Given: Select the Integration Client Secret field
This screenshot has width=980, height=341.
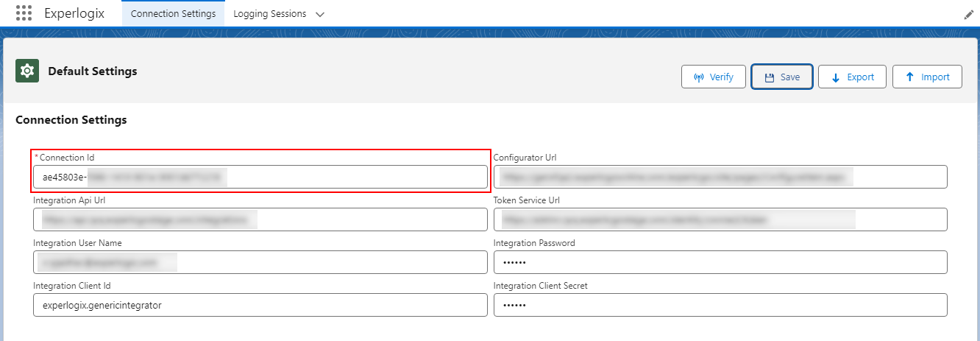Looking at the screenshot, I should pyautogui.click(x=720, y=305).
